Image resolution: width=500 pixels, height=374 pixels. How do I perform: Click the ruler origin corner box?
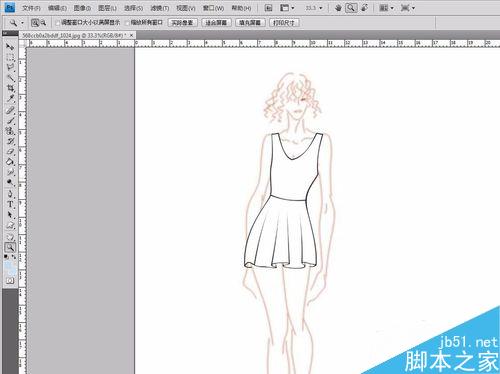click(x=23, y=43)
